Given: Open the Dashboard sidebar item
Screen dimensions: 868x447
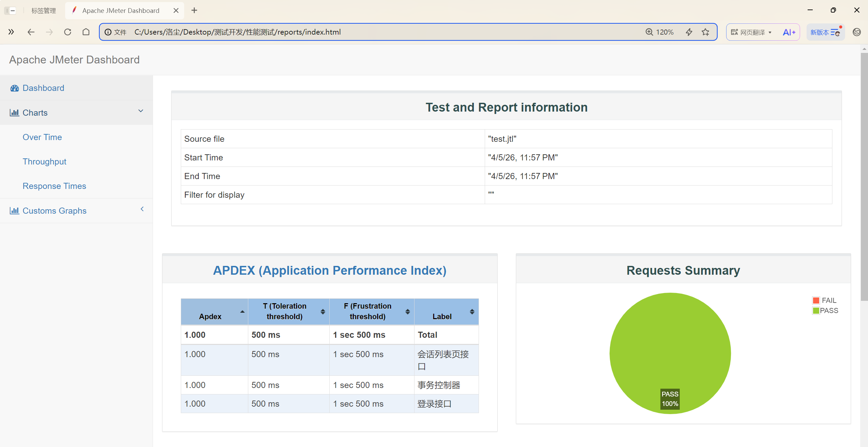Looking at the screenshot, I should [x=43, y=88].
